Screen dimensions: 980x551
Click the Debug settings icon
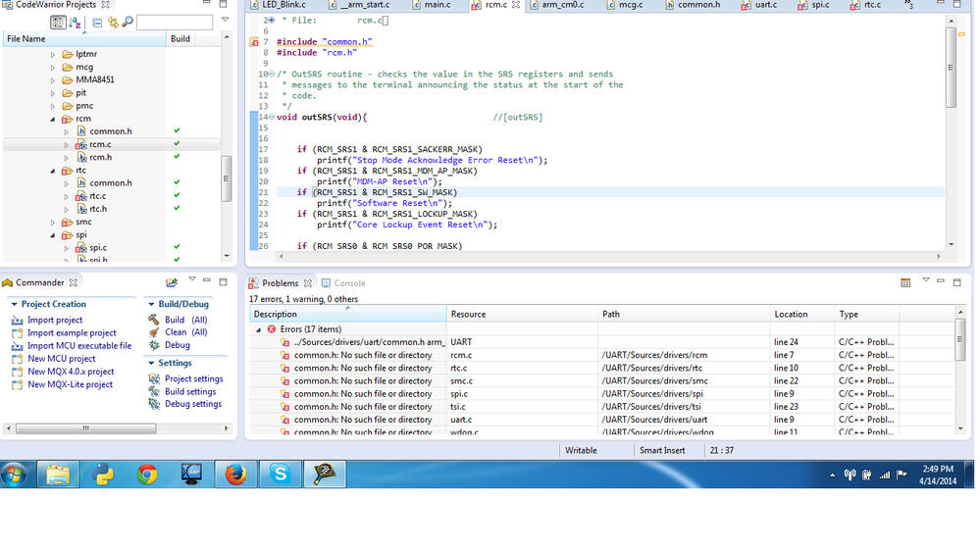pos(154,404)
